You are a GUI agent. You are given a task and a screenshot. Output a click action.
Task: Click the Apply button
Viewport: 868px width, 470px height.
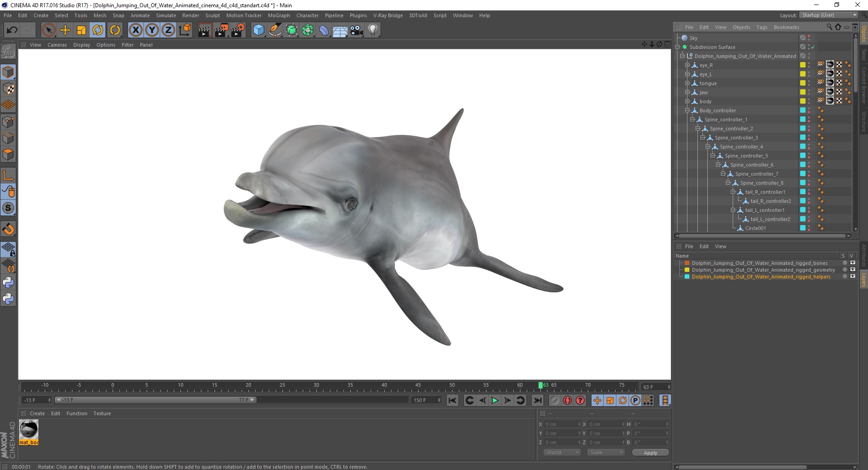pyautogui.click(x=650, y=453)
